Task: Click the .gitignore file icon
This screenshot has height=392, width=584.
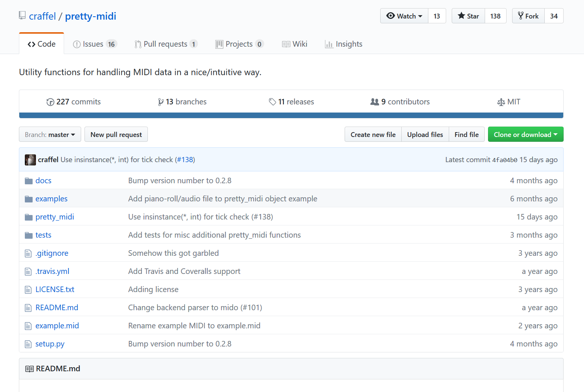Action: [28, 253]
